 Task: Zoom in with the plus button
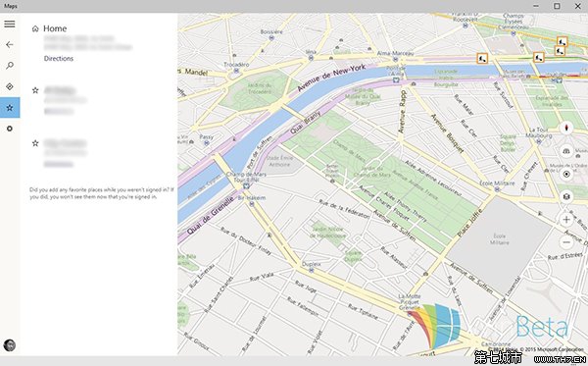point(566,220)
